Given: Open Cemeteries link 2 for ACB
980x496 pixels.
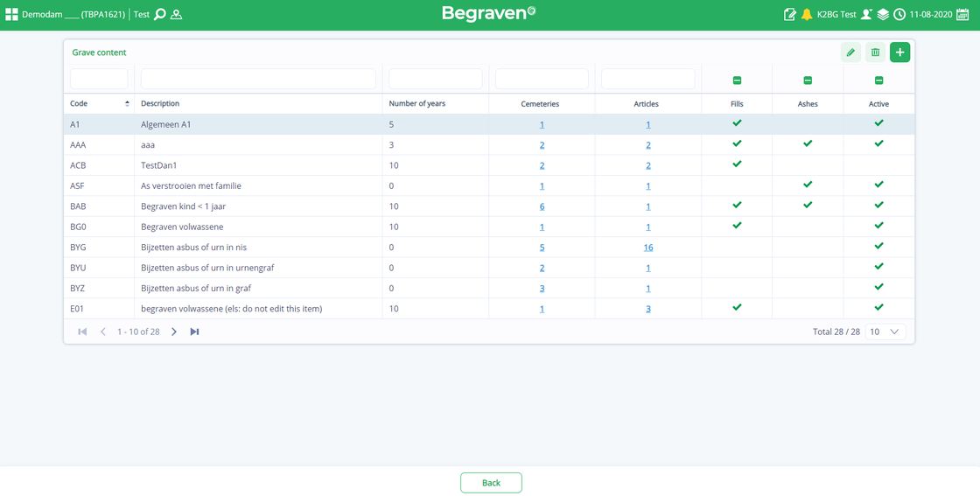Looking at the screenshot, I should 542,165.
